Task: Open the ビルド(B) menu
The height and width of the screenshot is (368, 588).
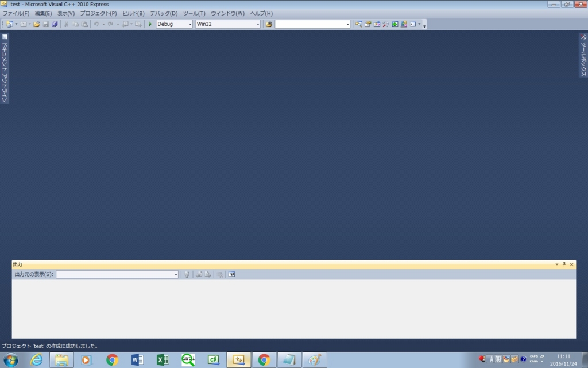Action: pos(133,13)
